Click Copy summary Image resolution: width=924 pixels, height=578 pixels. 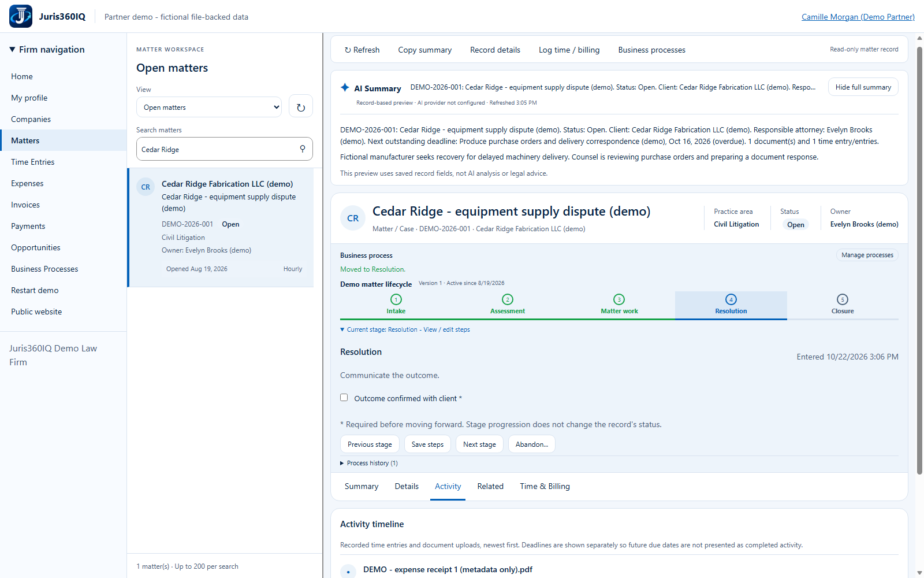click(425, 50)
